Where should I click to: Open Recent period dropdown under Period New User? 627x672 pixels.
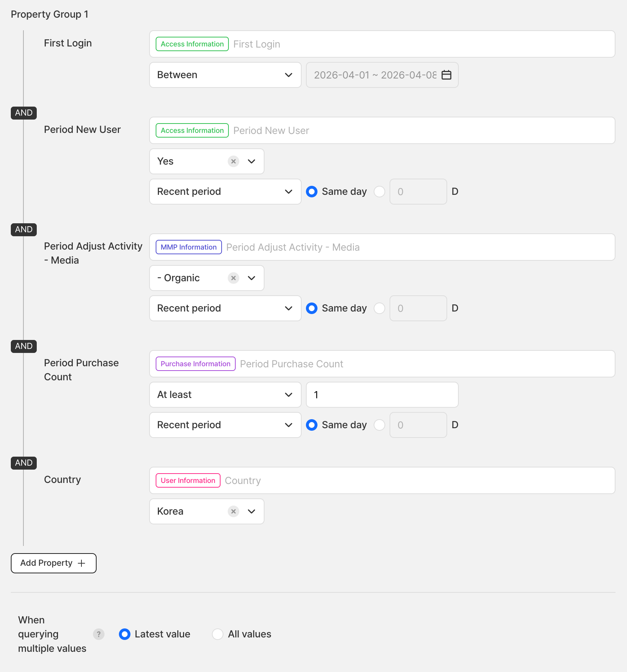click(225, 192)
